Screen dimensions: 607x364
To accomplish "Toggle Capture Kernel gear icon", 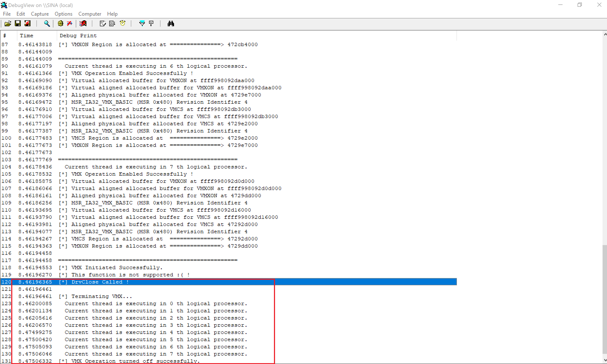I will coord(60,23).
